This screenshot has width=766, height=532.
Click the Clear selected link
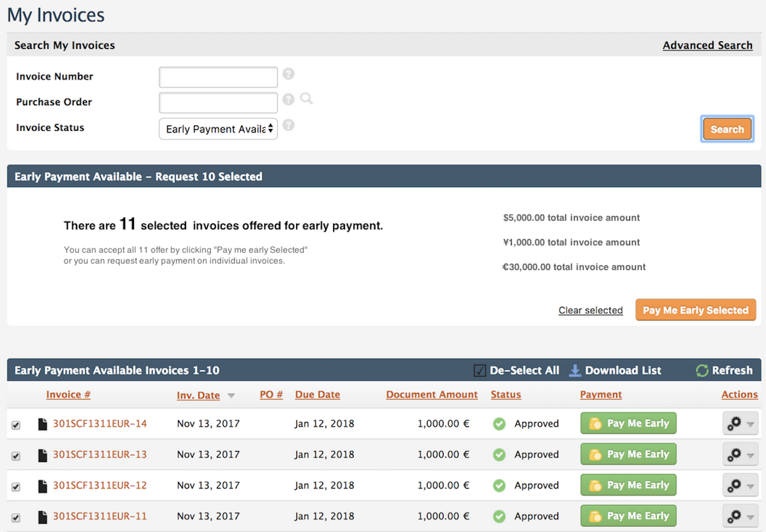[590, 310]
